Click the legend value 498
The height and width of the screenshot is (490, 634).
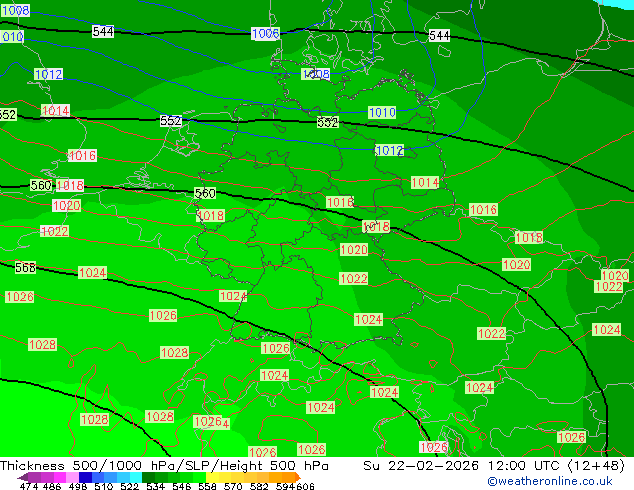point(78,486)
